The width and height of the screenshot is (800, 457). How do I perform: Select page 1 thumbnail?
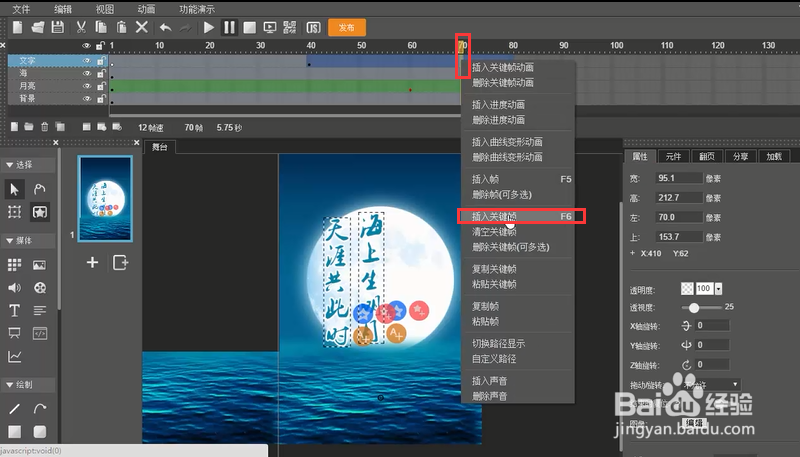click(105, 198)
